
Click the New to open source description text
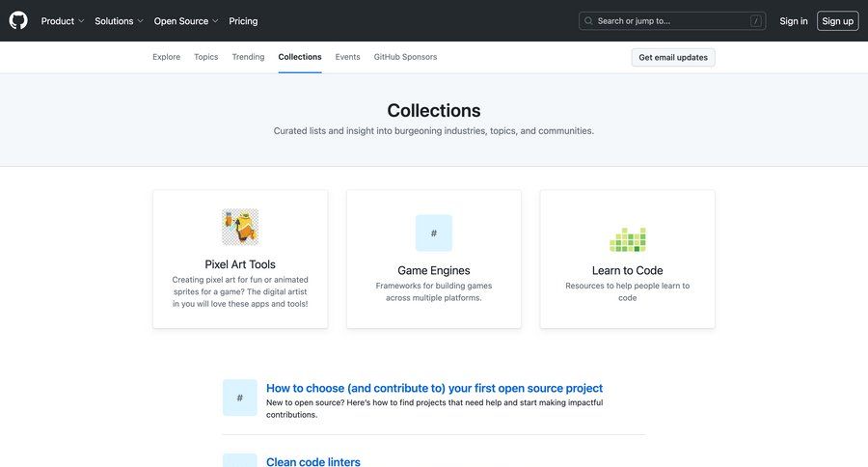point(435,409)
